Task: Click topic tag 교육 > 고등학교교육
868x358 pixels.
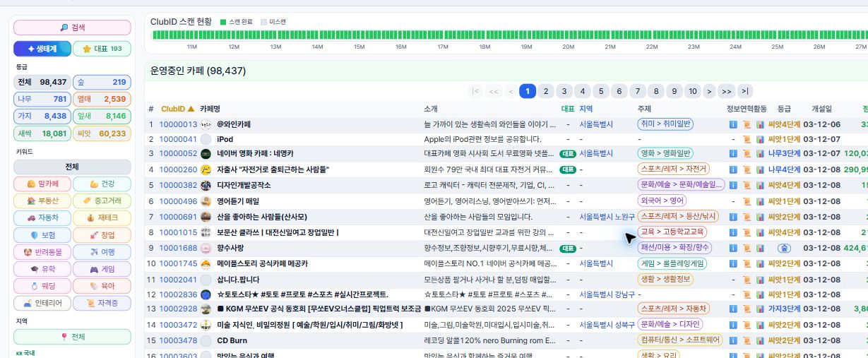Action: 672,232
